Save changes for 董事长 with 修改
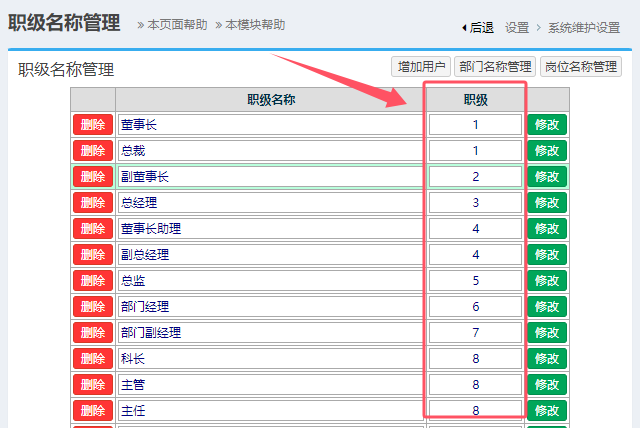The image size is (640, 428). pyautogui.click(x=547, y=125)
